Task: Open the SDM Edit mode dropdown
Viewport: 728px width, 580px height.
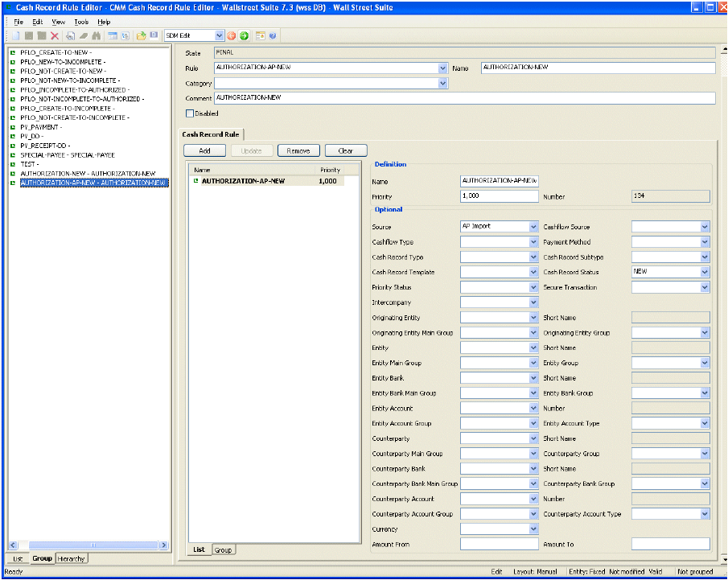Action: 220,36
